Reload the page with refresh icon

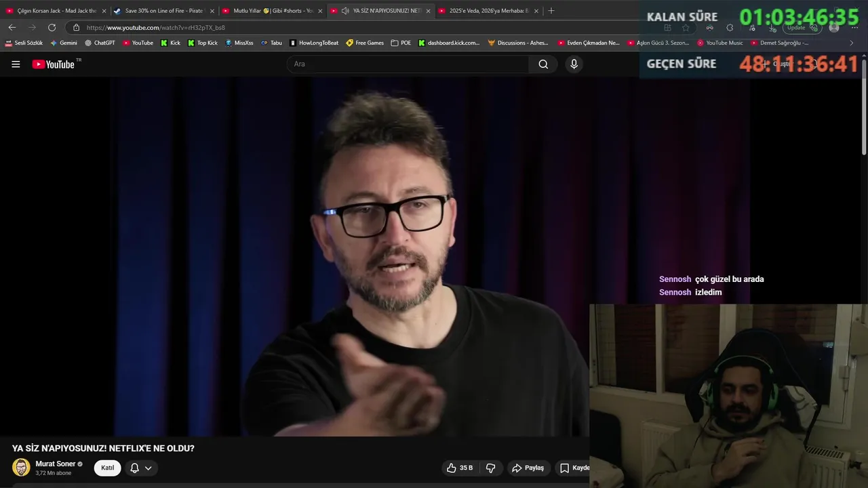tap(52, 27)
